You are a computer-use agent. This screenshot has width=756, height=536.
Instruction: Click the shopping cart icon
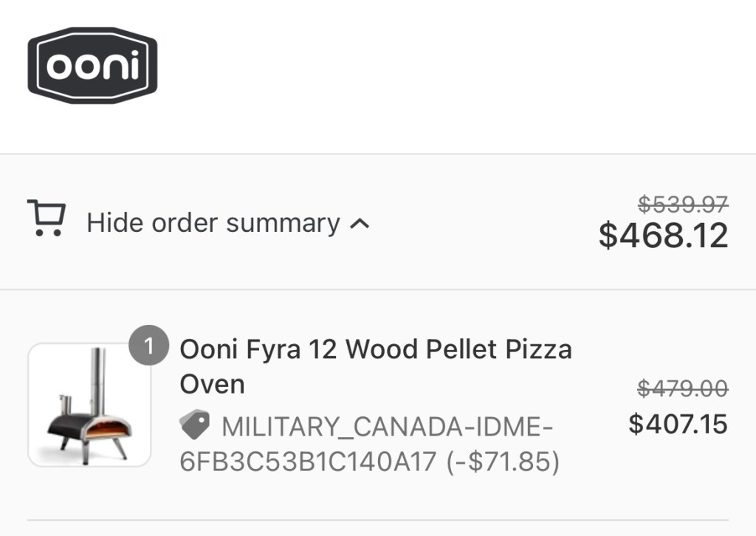tap(46, 219)
